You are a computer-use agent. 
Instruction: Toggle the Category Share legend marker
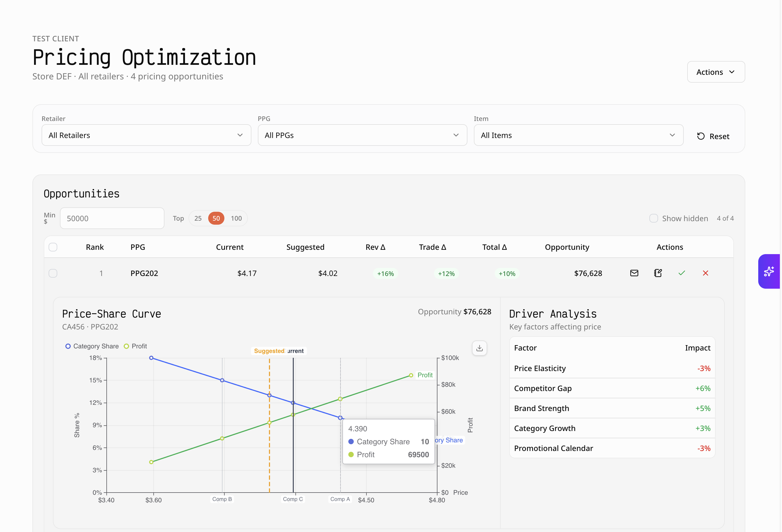[68, 346]
